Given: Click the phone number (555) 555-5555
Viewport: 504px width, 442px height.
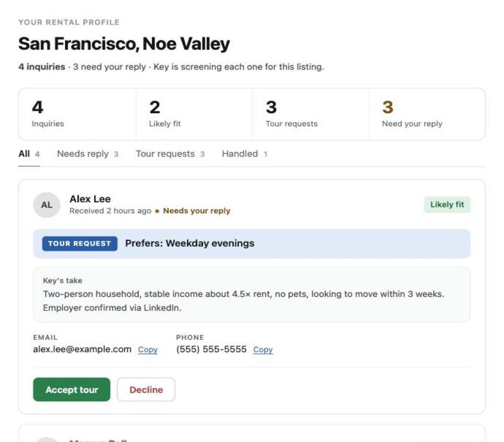Looking at the screenshot, I should pos(211,349).
